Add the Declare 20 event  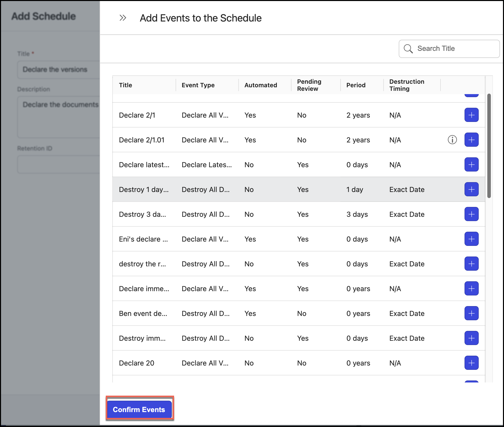click(x=471, y=363)
